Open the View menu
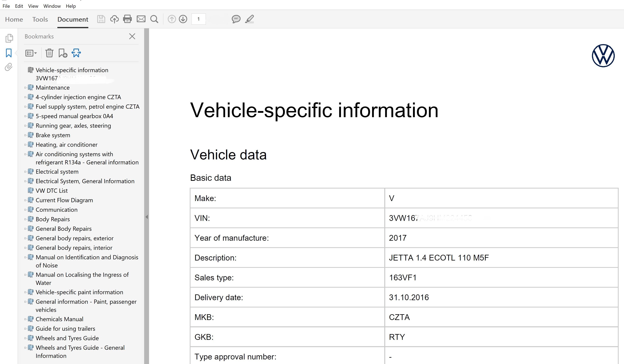 pyautogui.click(x=33, y=6)
